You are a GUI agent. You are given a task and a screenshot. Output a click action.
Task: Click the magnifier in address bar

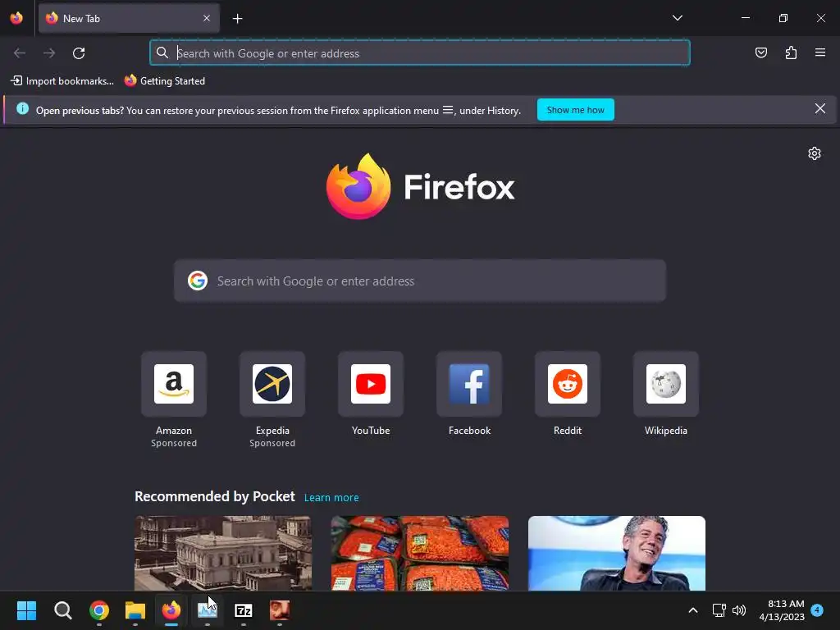pos(162,52)
